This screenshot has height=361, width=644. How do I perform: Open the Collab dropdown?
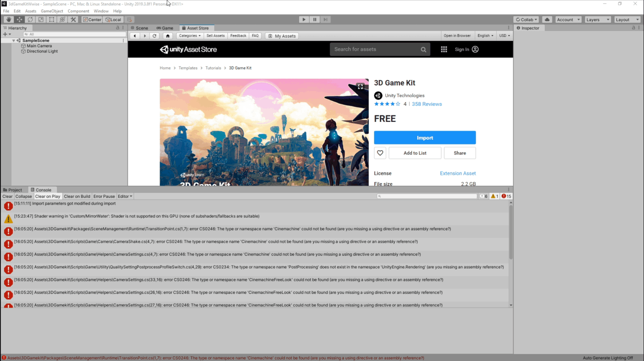(x=527, y=19)
